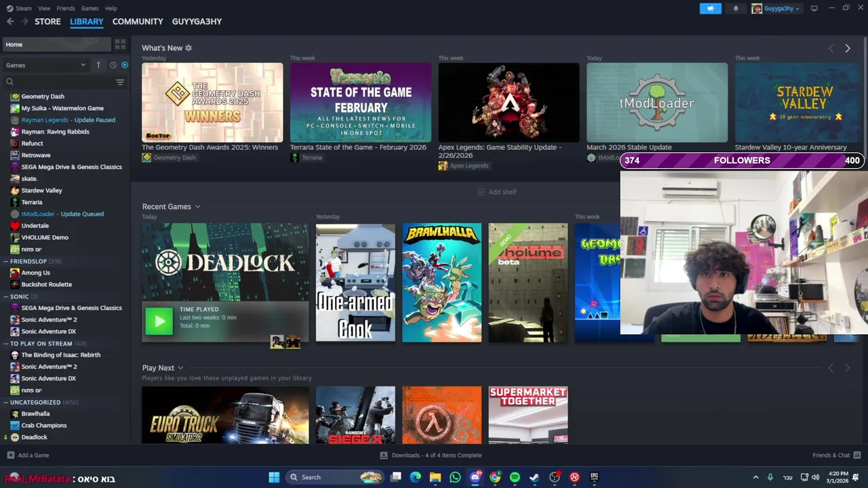Open the Brawlhalla game cover
The image size is (868, 488).
coord(441,283)
